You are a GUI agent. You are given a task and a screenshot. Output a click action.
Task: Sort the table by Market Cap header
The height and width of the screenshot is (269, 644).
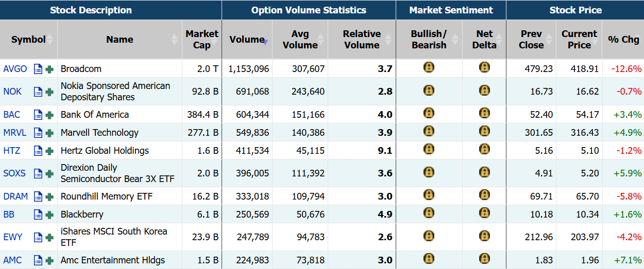click(202, 40)
